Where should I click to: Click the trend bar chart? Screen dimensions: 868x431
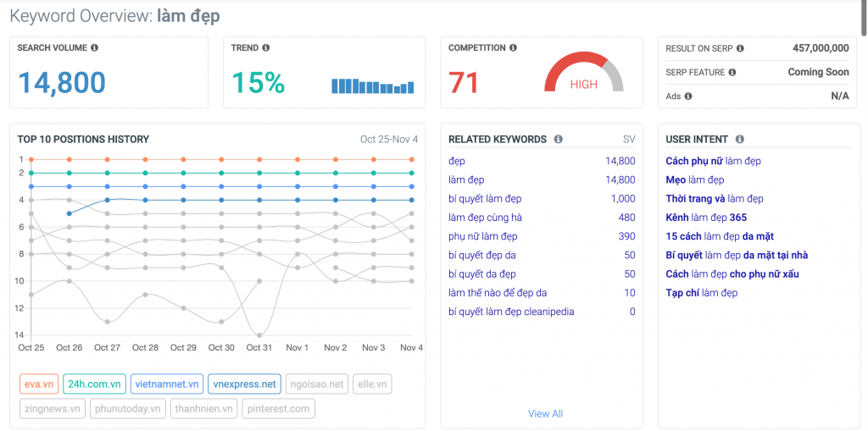coord(372,86)
